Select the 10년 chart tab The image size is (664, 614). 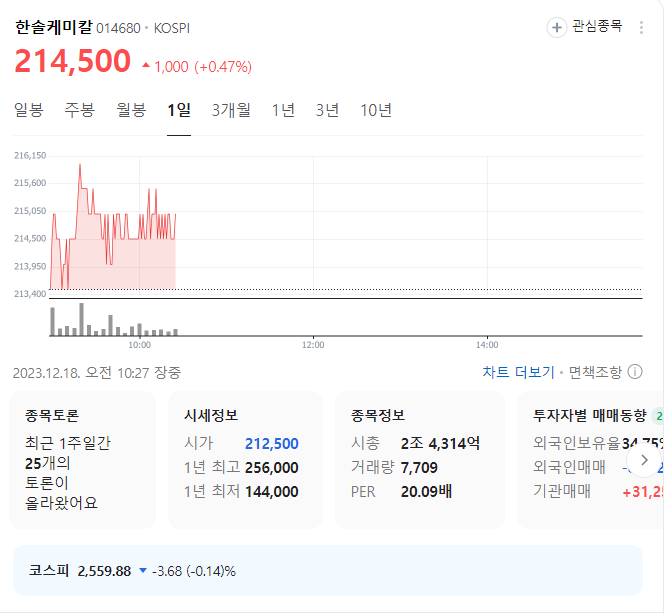(376, 110)
